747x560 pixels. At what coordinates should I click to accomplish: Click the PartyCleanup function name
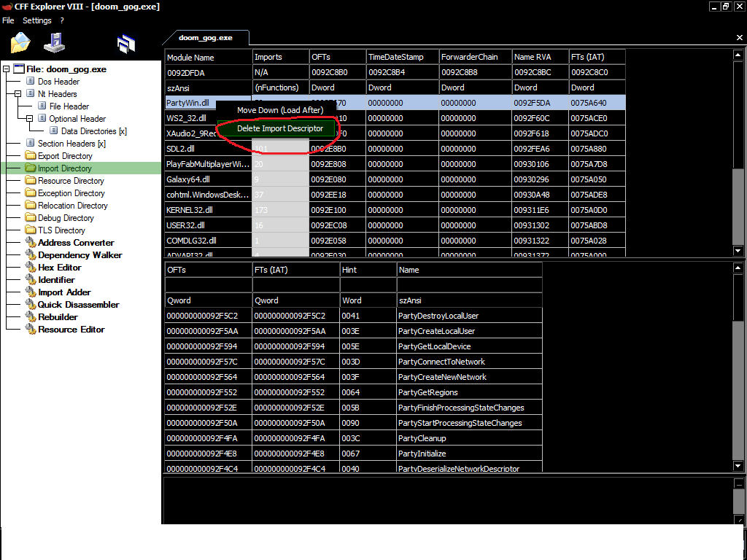[422, 438]
